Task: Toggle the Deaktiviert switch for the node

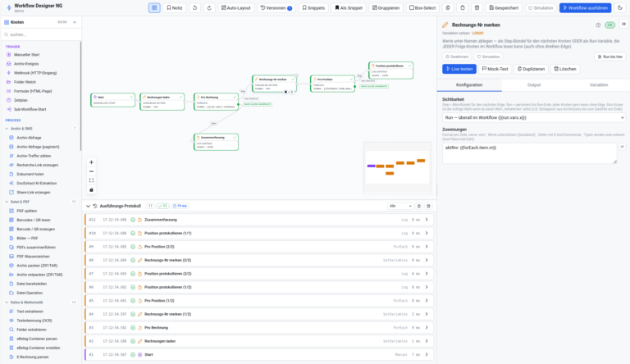Action: click(x=457, y=57)
